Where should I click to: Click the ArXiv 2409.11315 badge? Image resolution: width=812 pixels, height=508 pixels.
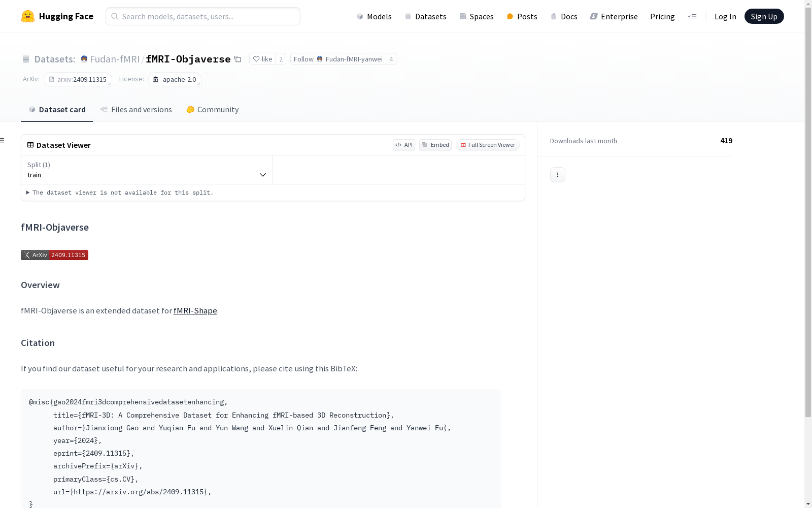(x=54, y=255)
